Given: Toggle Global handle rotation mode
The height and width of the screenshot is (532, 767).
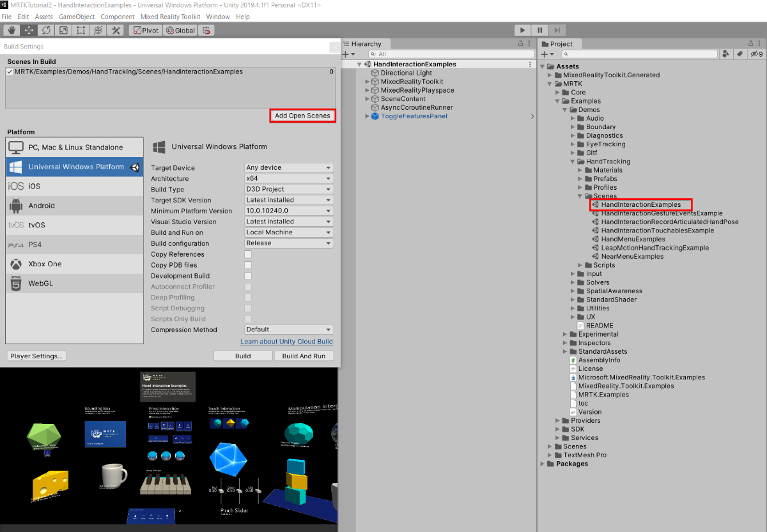Looking at the screenshot, I should coord(180,30).
